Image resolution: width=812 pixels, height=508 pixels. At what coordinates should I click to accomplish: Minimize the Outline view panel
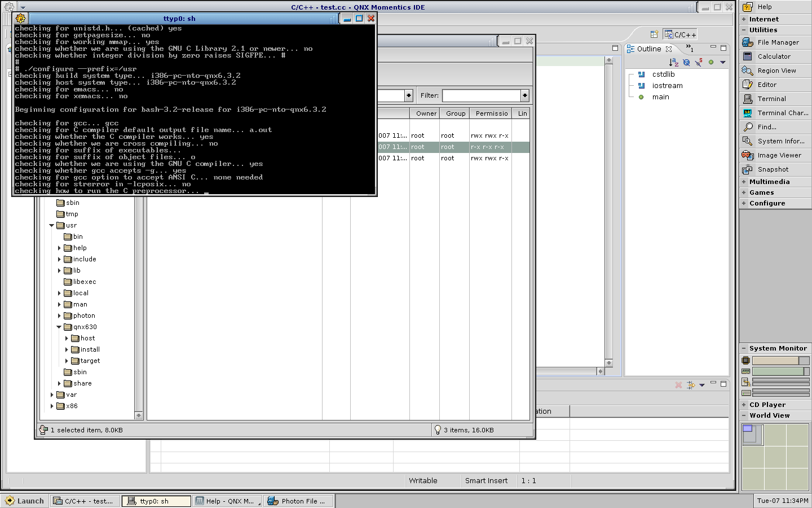[713, 47]
